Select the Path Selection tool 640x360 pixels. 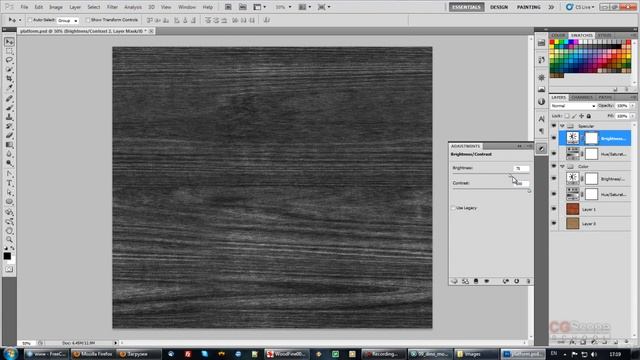pos(9,192)
